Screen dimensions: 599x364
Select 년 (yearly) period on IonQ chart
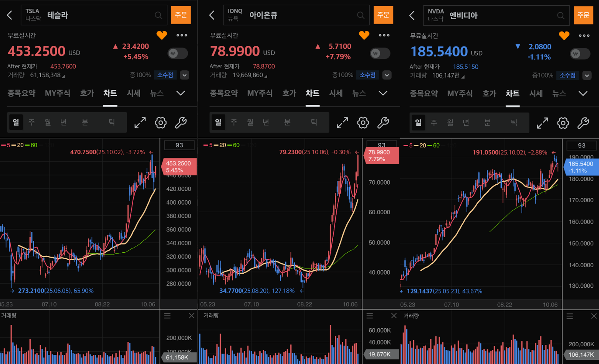(x=266, y=122)
